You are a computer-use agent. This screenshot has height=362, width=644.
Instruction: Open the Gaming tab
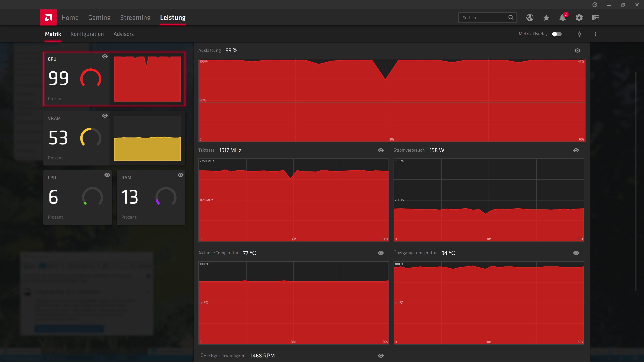(x=99, y=17)
